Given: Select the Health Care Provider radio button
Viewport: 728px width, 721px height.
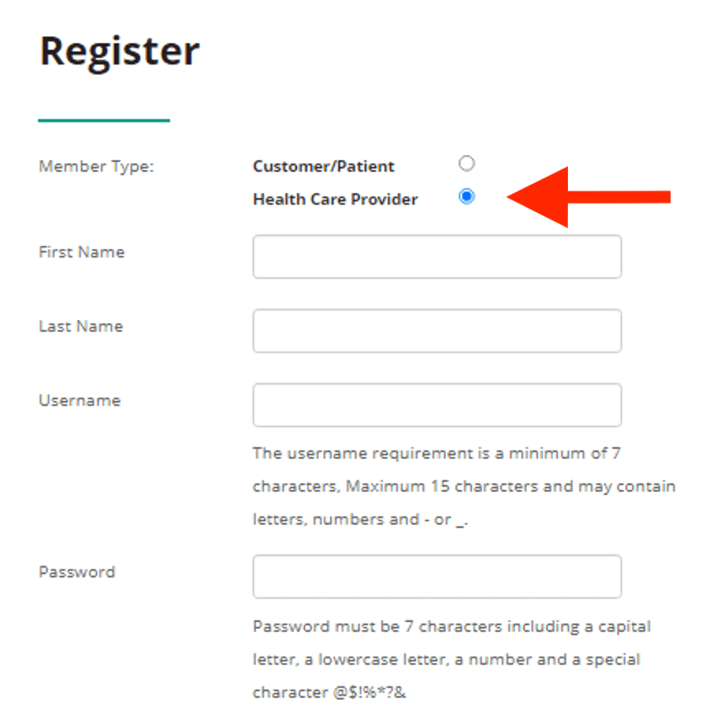Looking at the screenshot, I should [x=467, y=196].
